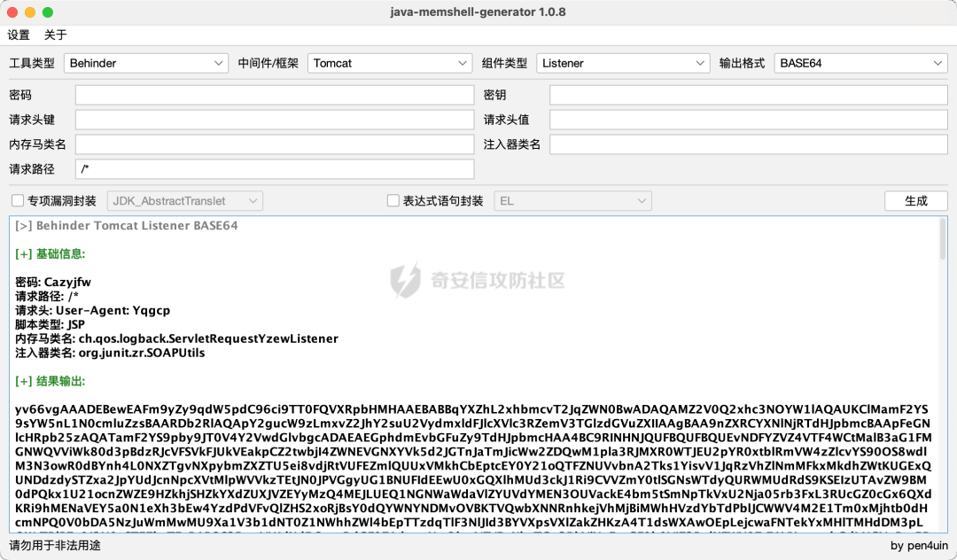The width and height of the screenshot is (957, 560).
Task: Click the ServletRequestYzewListener class name line
Action: 176,338
